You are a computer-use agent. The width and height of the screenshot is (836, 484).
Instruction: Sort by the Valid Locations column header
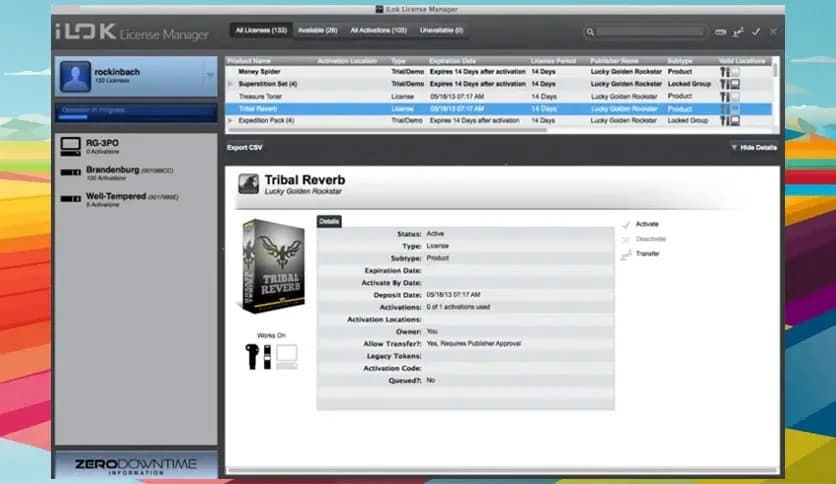(742, 61)
